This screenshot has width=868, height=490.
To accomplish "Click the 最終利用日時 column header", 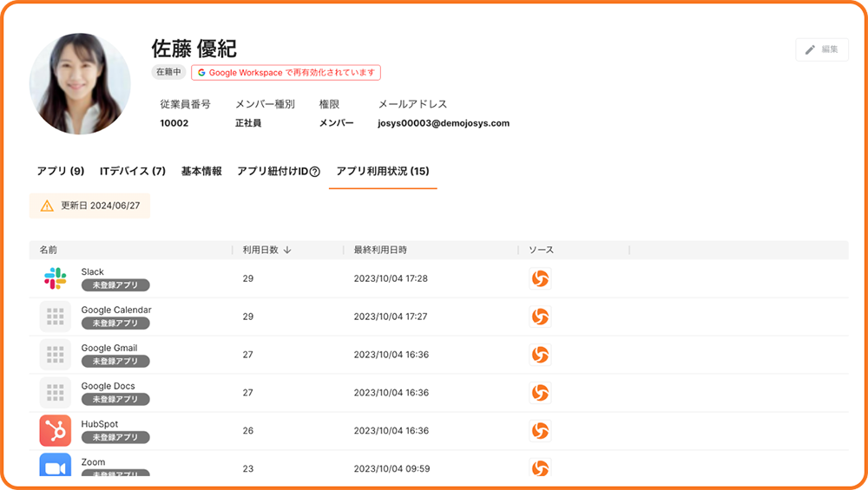I will 380,250.
